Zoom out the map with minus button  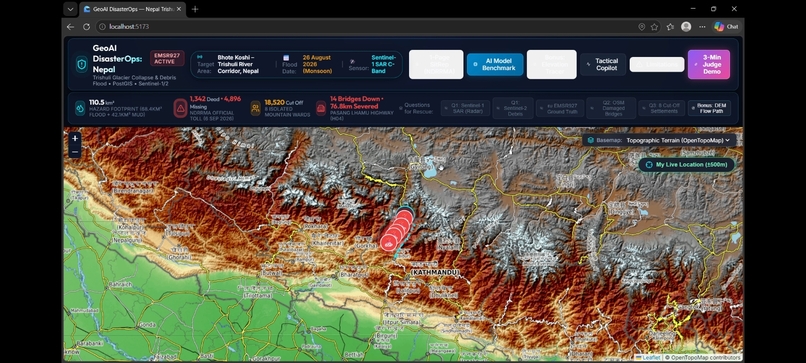tap(75, 152)
